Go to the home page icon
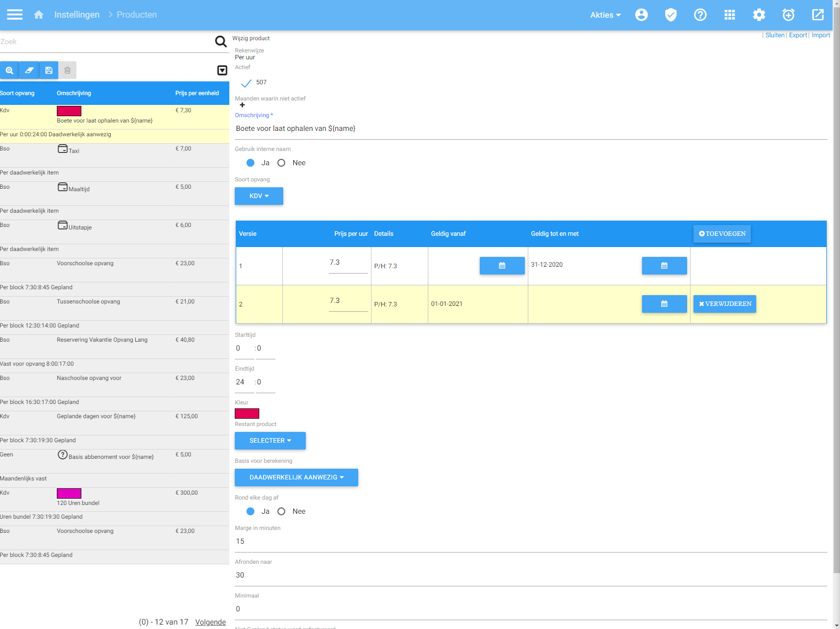Screen dimensions: 840x629 [x=39, y=15]
